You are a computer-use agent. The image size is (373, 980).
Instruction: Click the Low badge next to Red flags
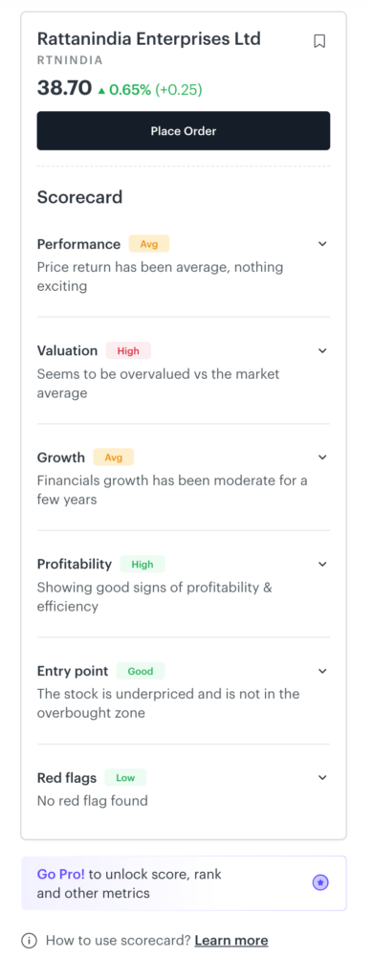coord(125,778)
